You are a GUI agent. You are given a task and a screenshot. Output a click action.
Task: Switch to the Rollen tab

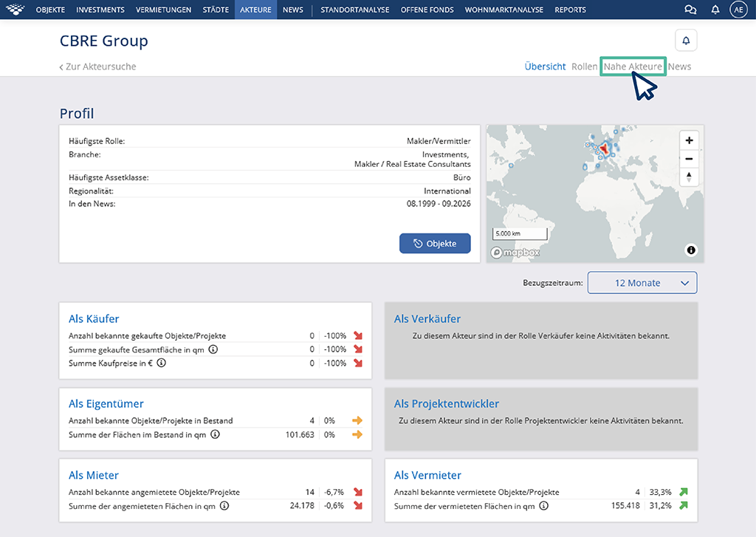click(585, 66)
